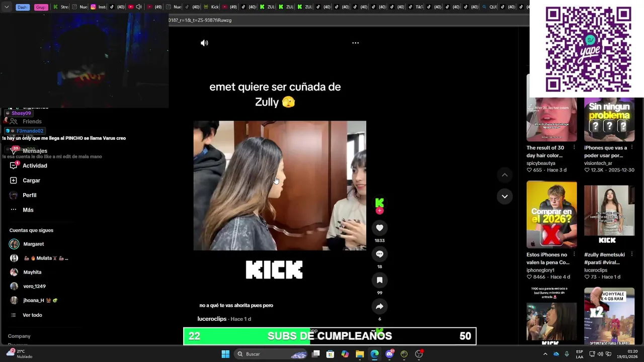Screen dimensions: 644x362
Task: Mute the TikTok video sound
Action: click(204, 43)
